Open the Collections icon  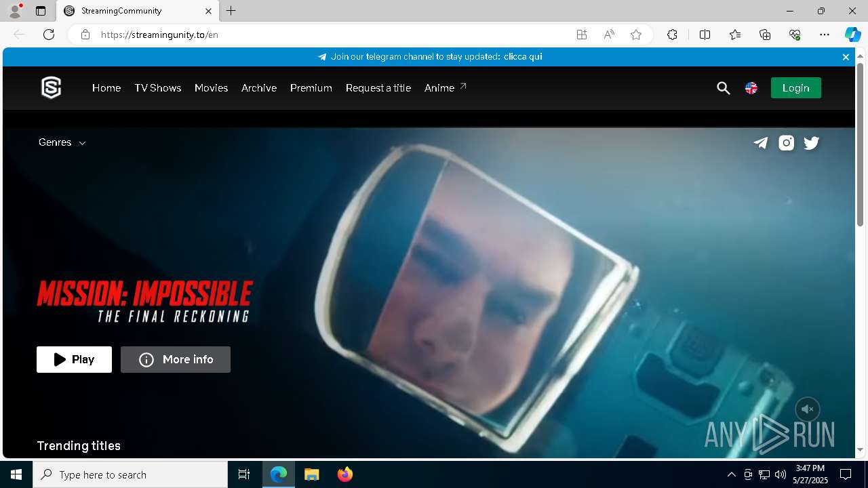click(x=765, y=35)
